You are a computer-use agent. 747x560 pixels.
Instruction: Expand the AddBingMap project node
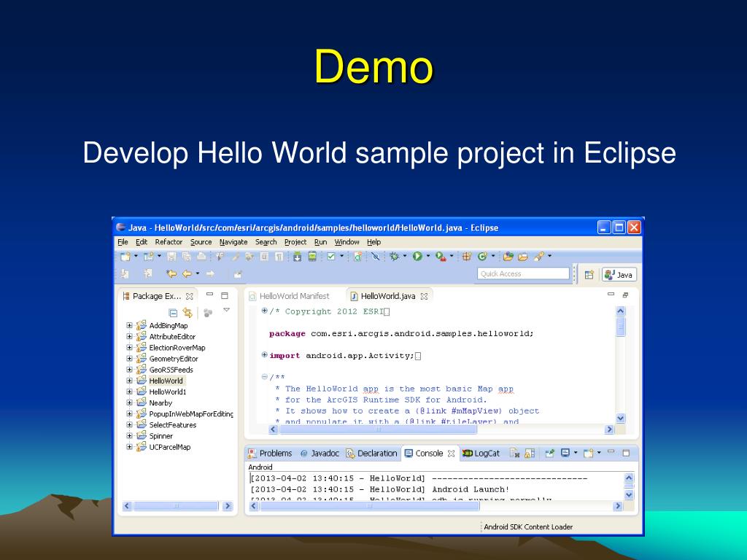tap(129, 326)
